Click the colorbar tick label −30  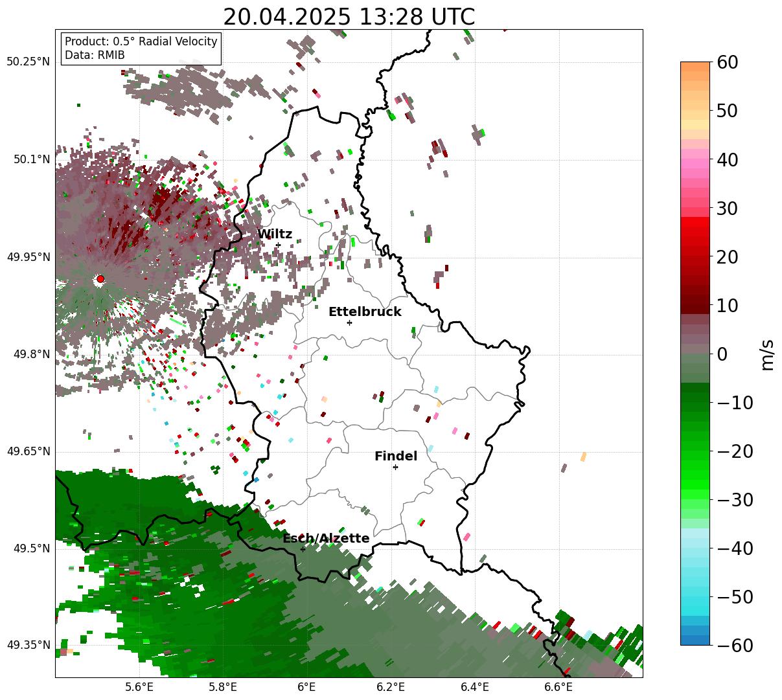point(735,499)
